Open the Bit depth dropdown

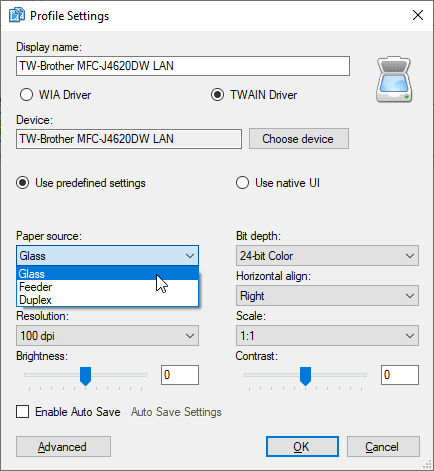[327, 256]
